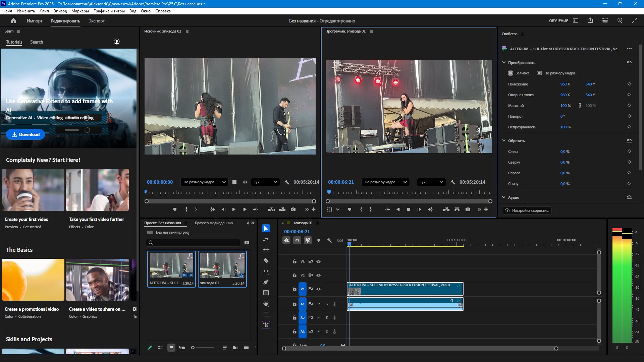Click the Export Frame camera icon in Program monitor

(468, 209)
